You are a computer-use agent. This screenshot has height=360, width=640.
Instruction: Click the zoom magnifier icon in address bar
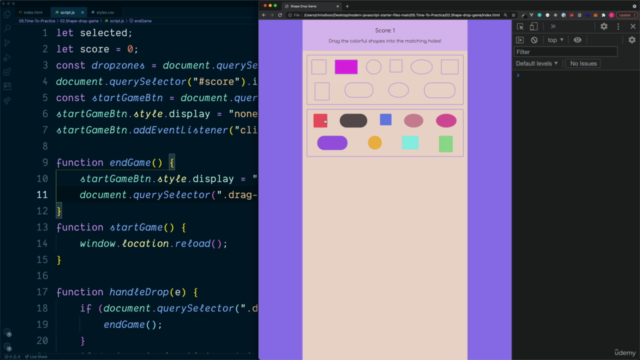[505, 15]
